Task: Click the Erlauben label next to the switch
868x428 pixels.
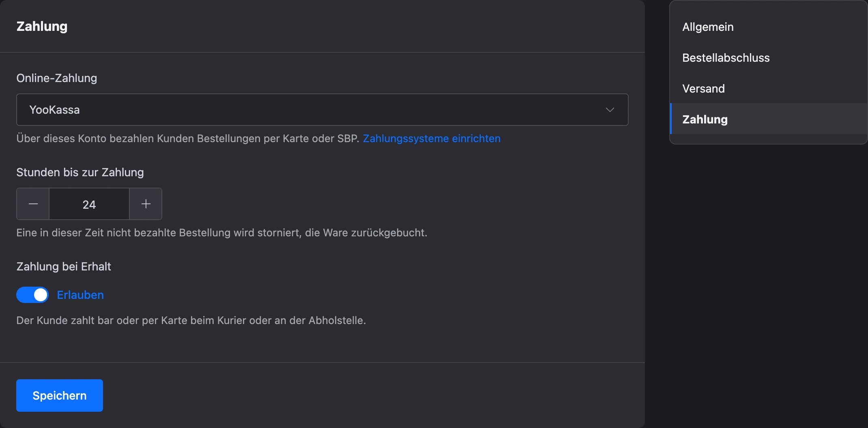Action: [x=80, y=295]
